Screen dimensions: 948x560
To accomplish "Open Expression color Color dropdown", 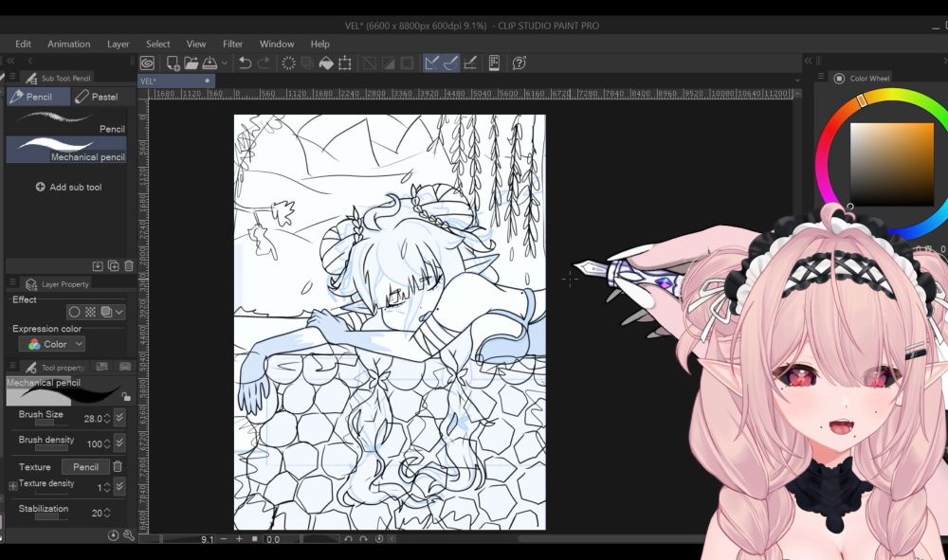I will [x=52, y=344].
